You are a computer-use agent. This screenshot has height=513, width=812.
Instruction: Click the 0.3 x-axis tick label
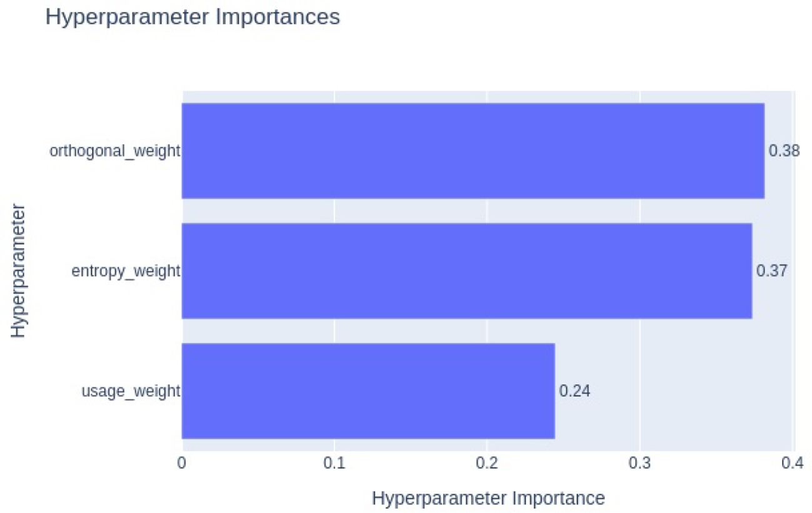pos(639,464)
